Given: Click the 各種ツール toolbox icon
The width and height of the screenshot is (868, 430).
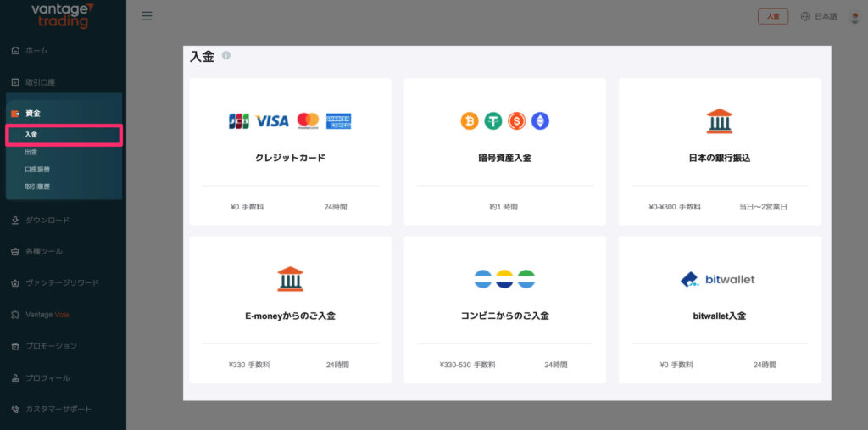Looking at the screenshot, I should [15, 252].
